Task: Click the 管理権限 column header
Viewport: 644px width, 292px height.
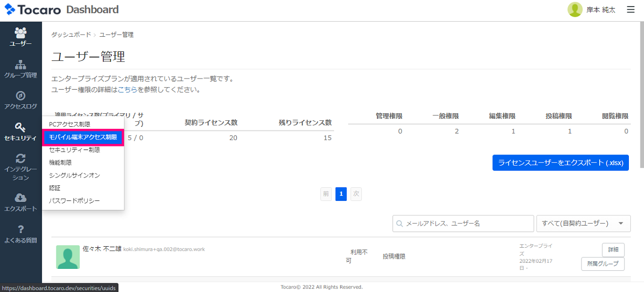Action: [389, 116]
